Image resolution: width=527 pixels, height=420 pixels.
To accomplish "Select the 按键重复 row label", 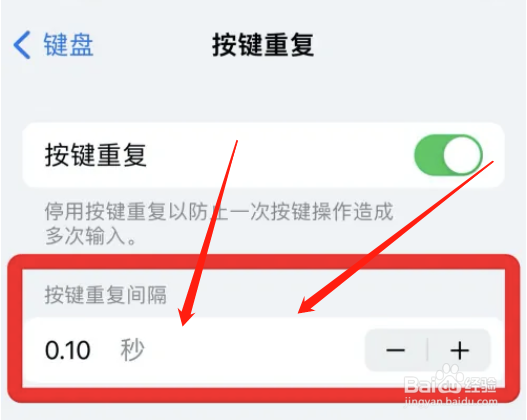I will 96,155.
